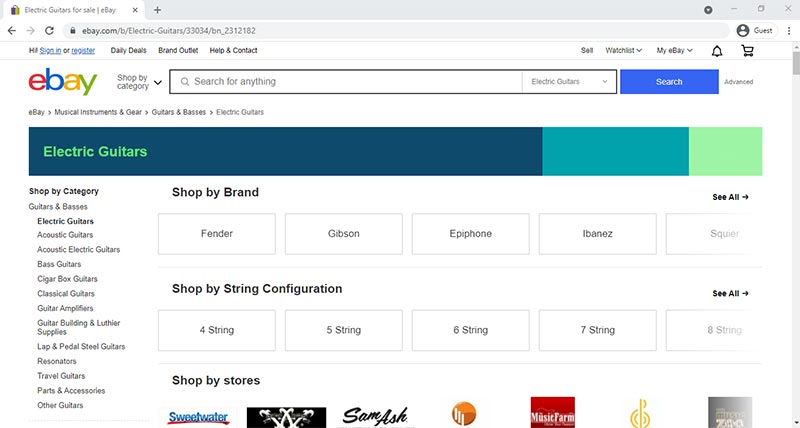This screenshot has height=428, width=800.
Task: Click the Sign in link
Action: (x=51, y=51)
